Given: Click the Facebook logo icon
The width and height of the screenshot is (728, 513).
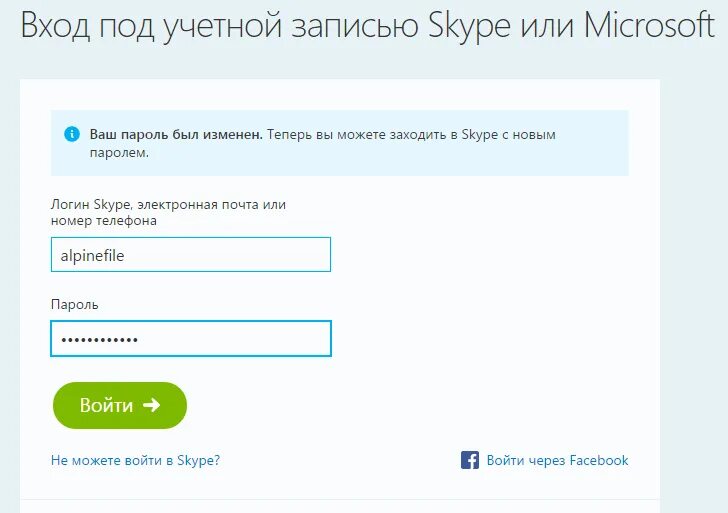Looking at the screenshot, I should tap(470, 460).
